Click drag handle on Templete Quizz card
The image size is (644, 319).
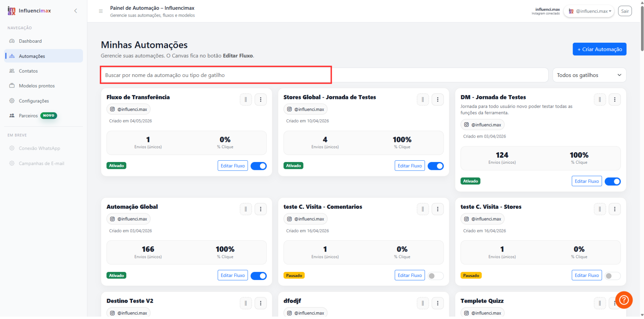pos(600,303)
